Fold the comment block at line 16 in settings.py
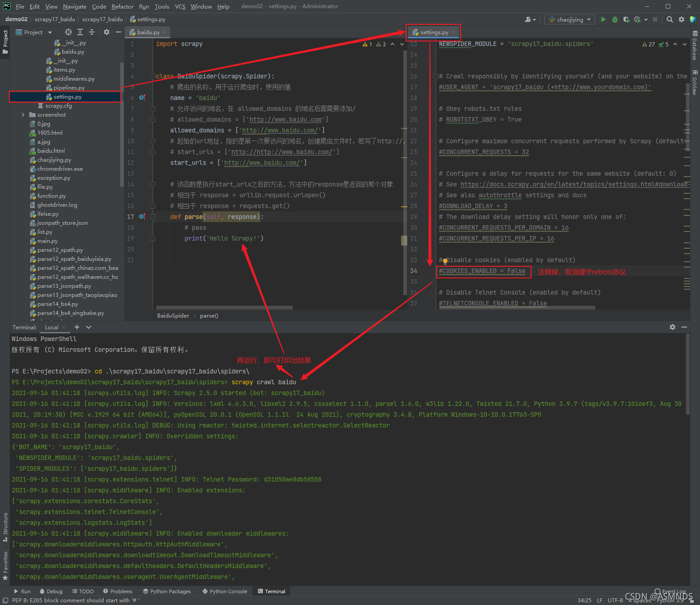This screenshot has height=605, width=700. 435,76
